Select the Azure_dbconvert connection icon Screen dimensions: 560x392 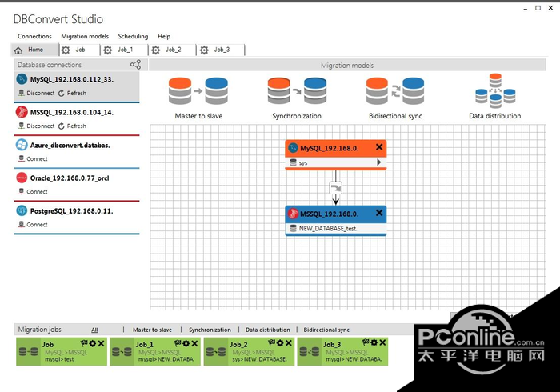click(x=22, y=145)
